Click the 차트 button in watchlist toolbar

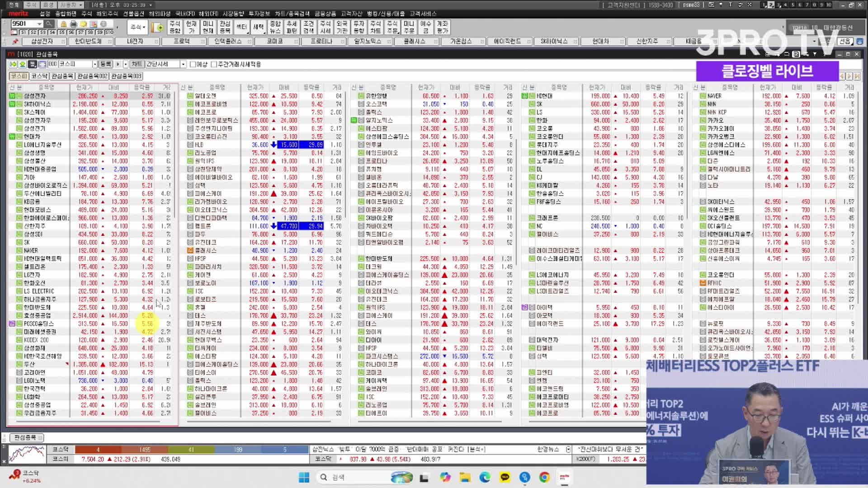[x=137, y=64]
